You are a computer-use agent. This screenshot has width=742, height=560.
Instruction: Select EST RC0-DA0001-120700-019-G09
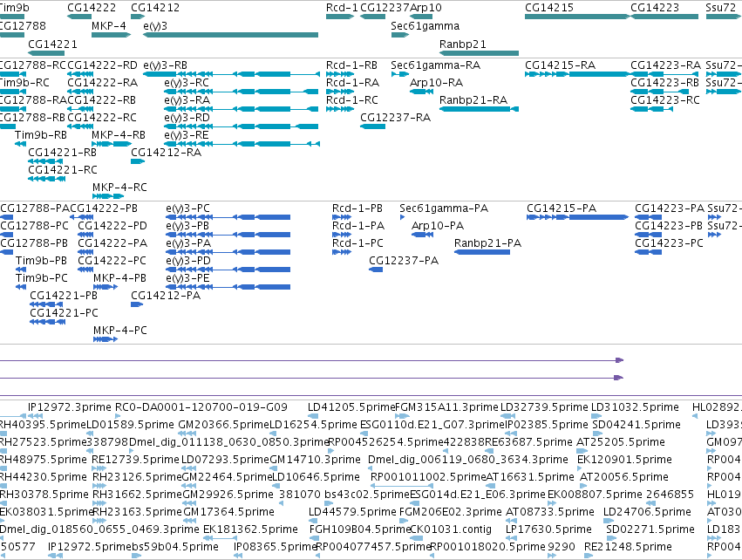click(x=201, y=407)
